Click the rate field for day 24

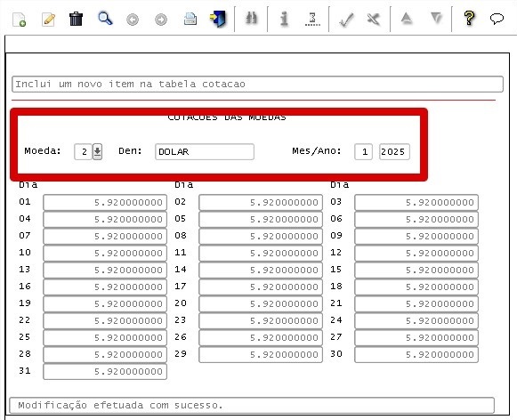(x=416, y=320)
